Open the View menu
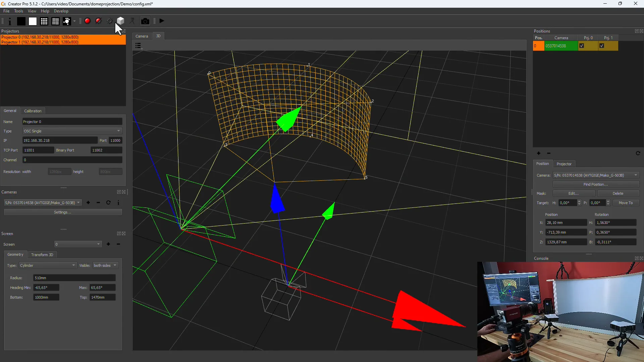 click(32, 11)
